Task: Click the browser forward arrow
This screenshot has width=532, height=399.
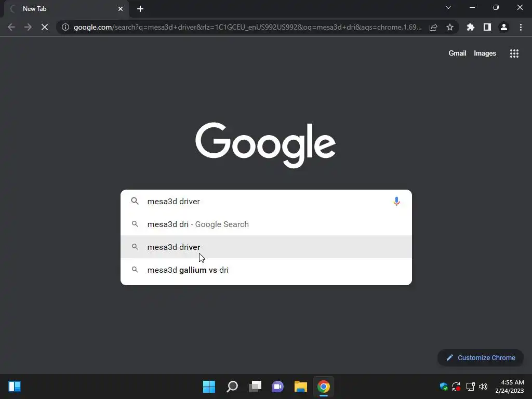Action: tap(28, 27)
